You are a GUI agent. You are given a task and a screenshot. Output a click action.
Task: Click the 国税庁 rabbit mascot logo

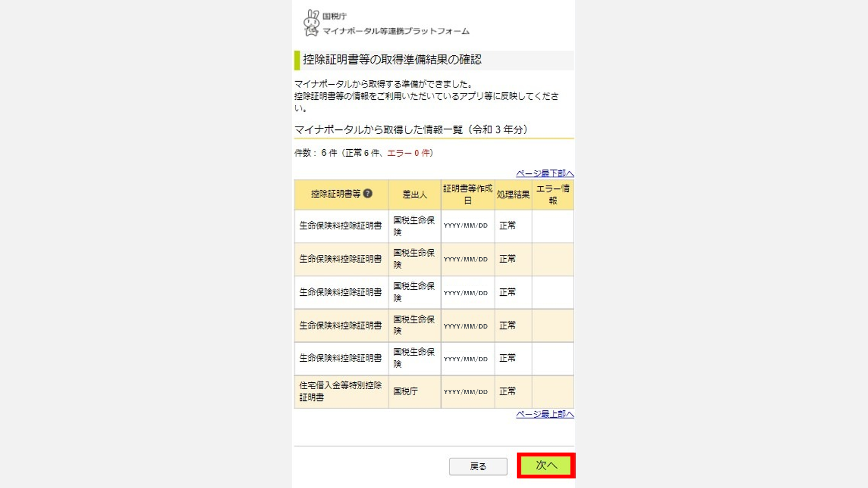[x=311, y=23]
